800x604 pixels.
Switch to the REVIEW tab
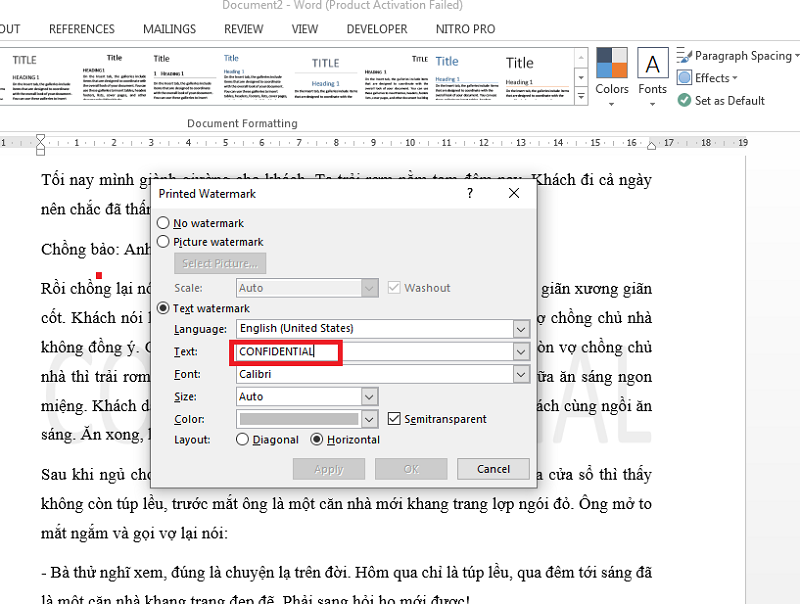click(x=243, y=29)
